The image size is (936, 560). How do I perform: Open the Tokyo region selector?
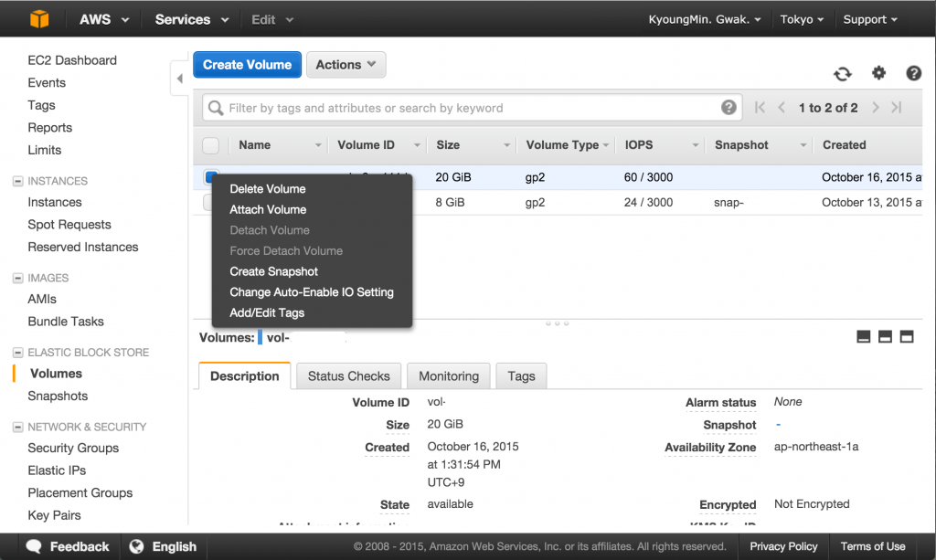click(802, 20)
